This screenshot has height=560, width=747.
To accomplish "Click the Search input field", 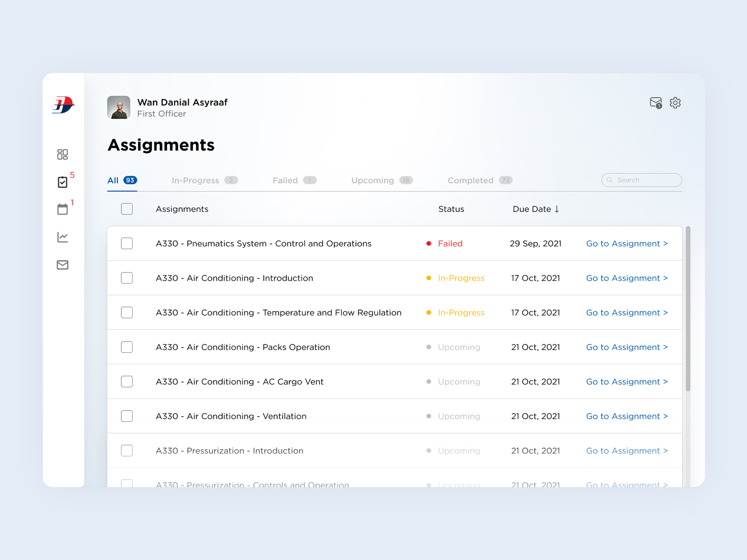I will 641,180.
